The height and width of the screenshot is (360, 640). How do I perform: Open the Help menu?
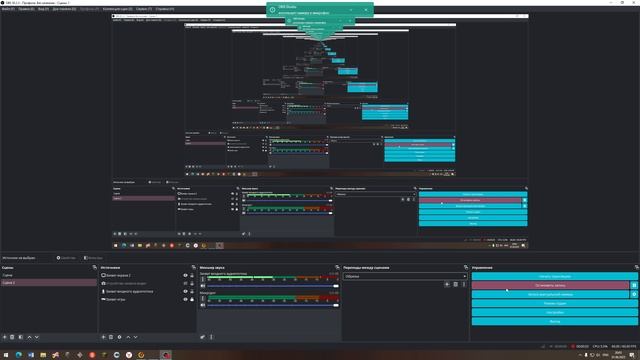pos(164,9)
